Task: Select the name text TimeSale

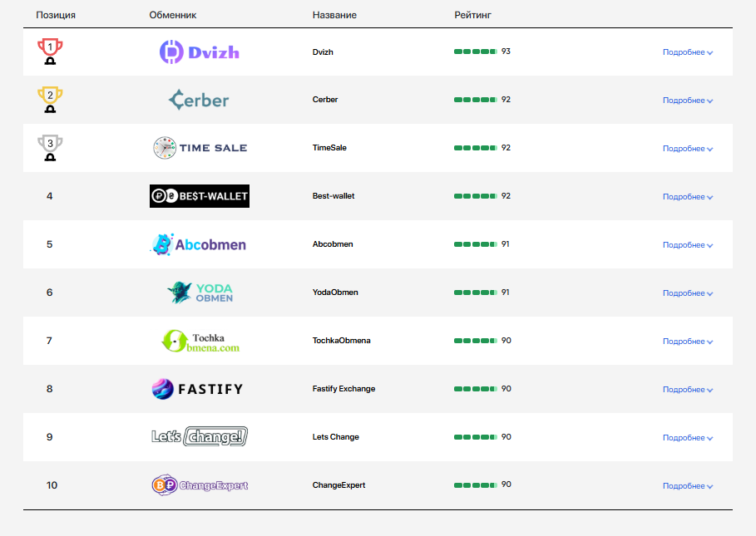Action: click(329, 148)
